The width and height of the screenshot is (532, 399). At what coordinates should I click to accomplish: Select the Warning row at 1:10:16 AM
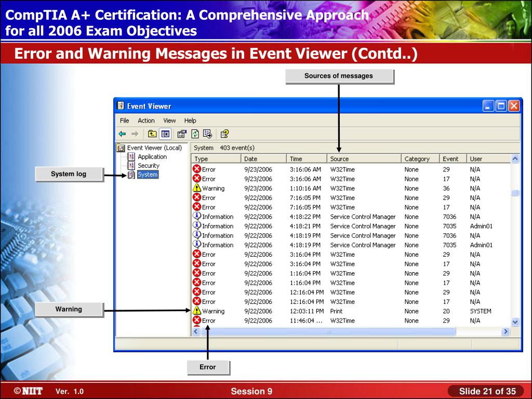[351, 188]
